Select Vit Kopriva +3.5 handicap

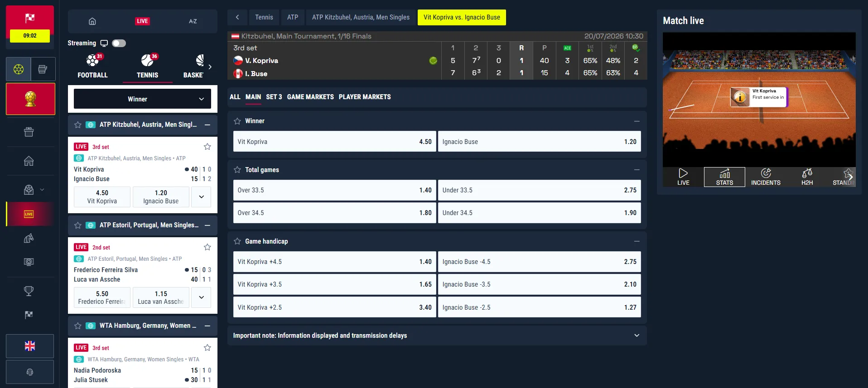pyautogui.click(x=335, y=284)
